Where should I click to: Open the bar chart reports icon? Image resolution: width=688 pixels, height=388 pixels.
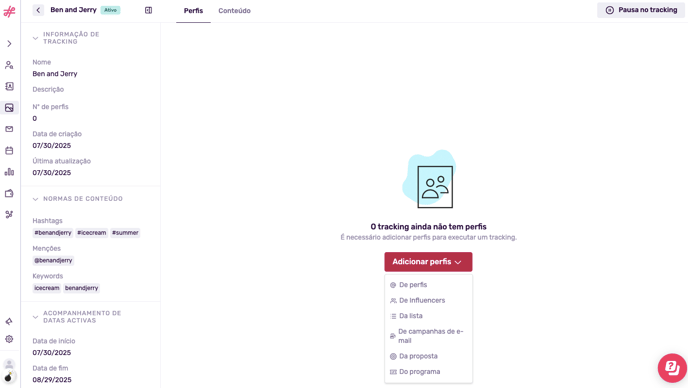(x=9, y=172)
